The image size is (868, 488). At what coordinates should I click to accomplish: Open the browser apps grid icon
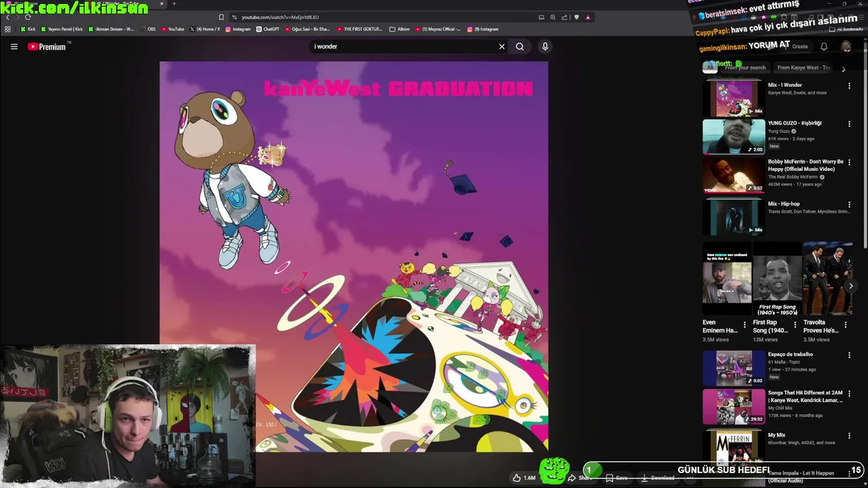click(7, 29)
